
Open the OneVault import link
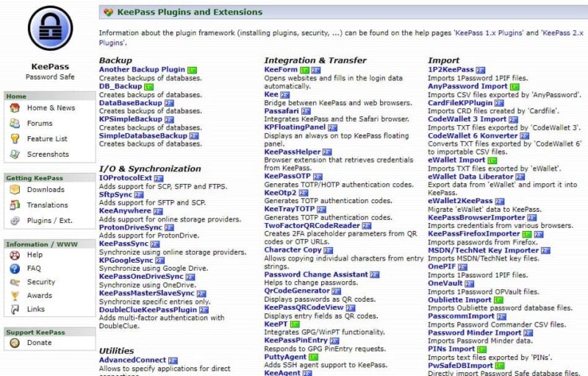(445, 283)
